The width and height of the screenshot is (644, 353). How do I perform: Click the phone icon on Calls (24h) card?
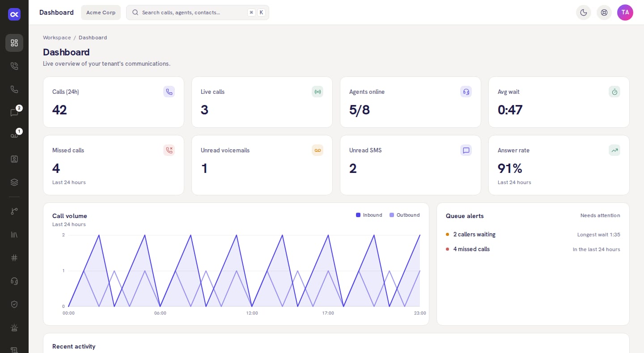point(169,92)
